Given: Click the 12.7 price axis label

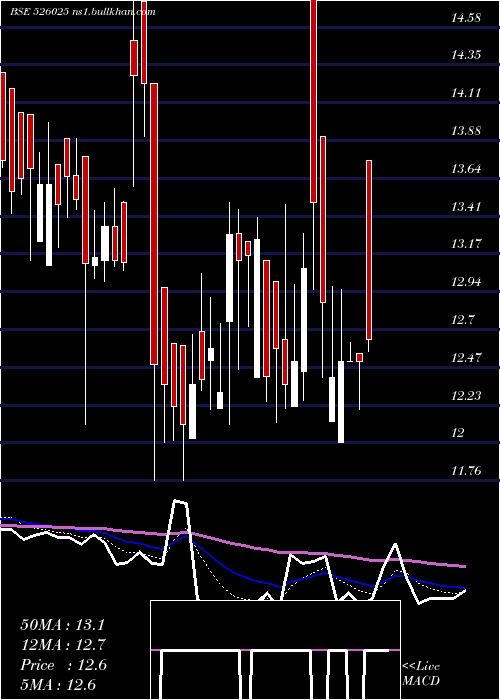Looking at the screenshot, I should [463, 320].
